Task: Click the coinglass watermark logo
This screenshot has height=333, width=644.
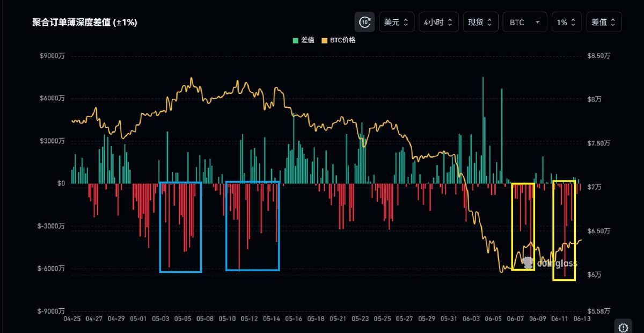Action: click(549, 263)
